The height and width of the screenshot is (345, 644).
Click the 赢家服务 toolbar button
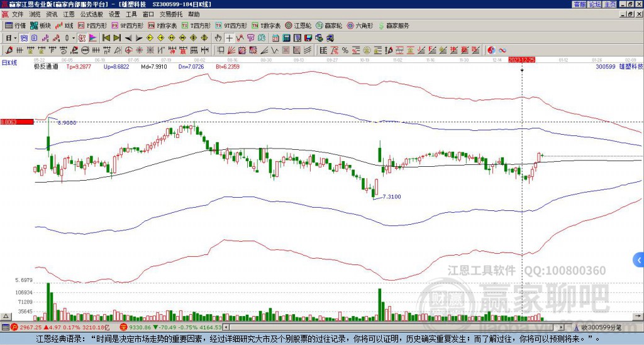click(x=394, y=25)
